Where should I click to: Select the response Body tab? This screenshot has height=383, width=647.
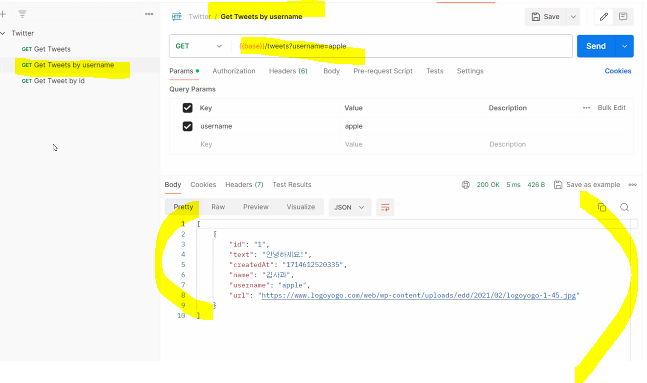click(x=173, y=184)
